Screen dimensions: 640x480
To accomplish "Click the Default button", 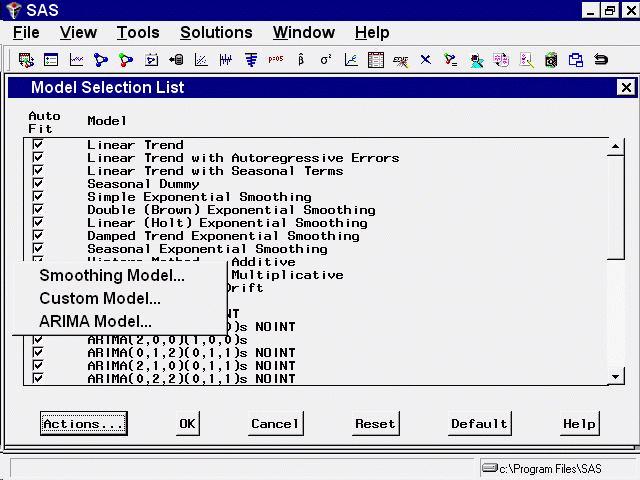I will pos(479,424).
